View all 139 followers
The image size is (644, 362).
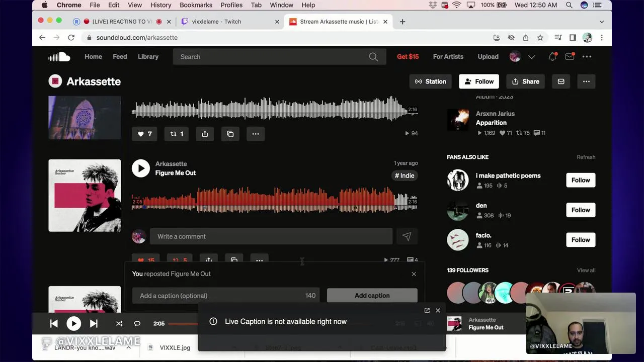[x=586, y=270]
